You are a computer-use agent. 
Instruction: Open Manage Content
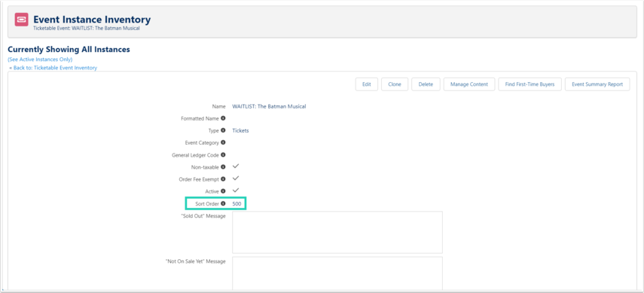point(469,84)
